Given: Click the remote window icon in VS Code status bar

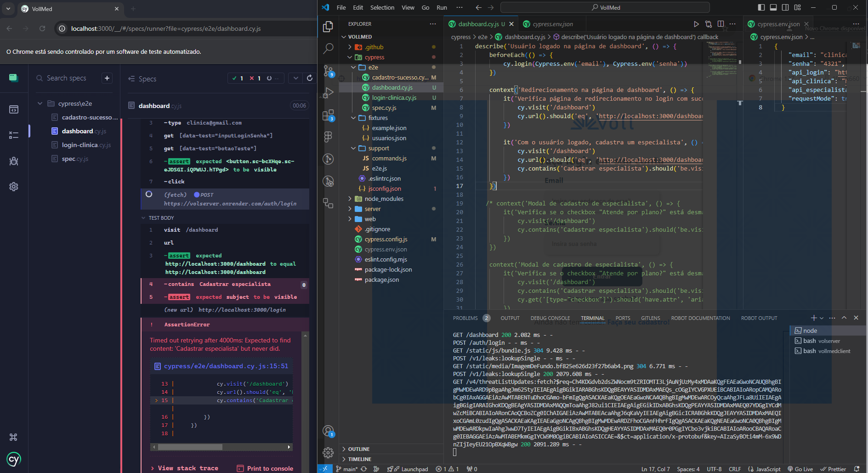Looking at the screenshot, I should tap(325, 469).
